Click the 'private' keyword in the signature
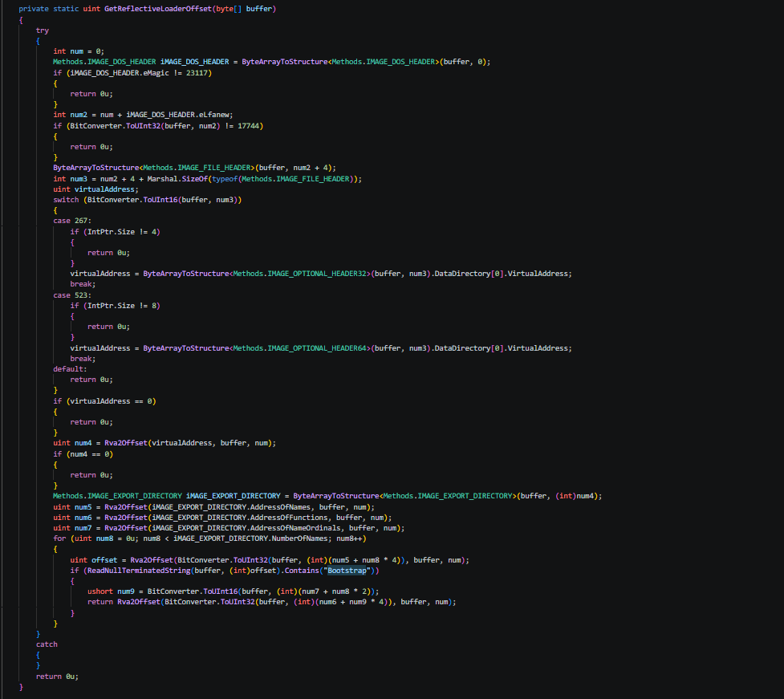This screenshot has height=699, width=784. (x=34, y=9)
